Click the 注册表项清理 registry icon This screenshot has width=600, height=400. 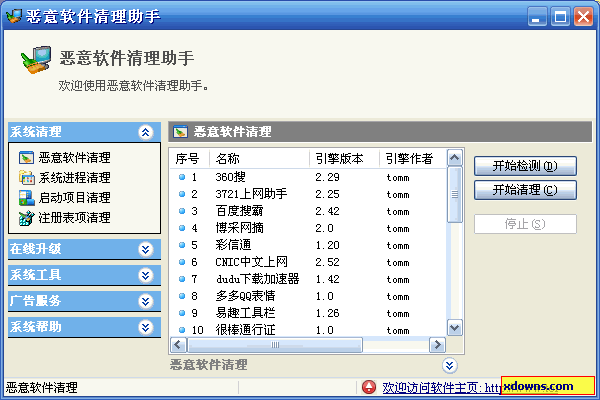[26, 218]
